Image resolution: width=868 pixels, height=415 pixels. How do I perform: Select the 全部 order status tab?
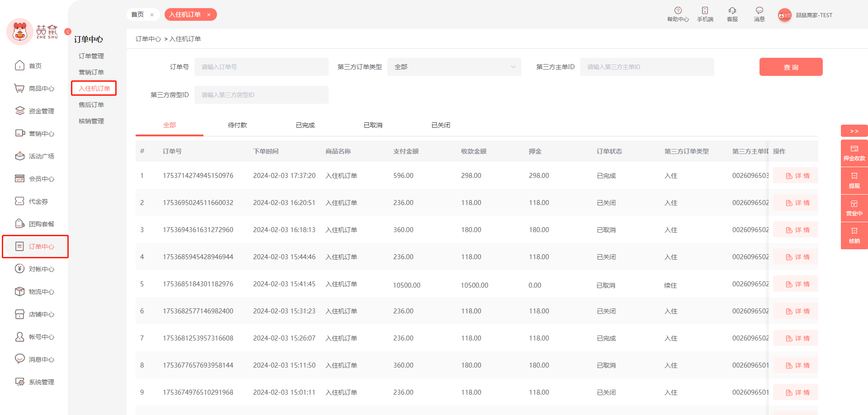coord(170,125)
